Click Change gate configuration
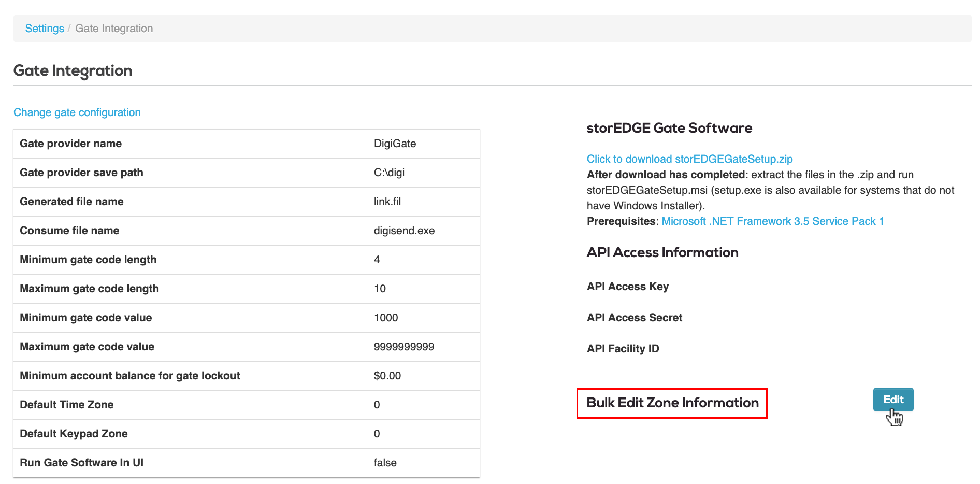Image resolution: width=980 pixels, height=484 pixels. point(77,112)
